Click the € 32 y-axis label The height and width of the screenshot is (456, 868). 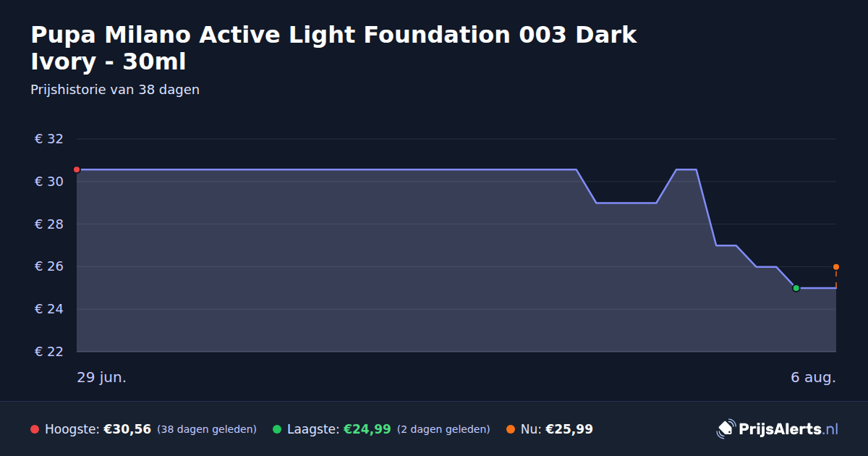(x=49, y=139)
